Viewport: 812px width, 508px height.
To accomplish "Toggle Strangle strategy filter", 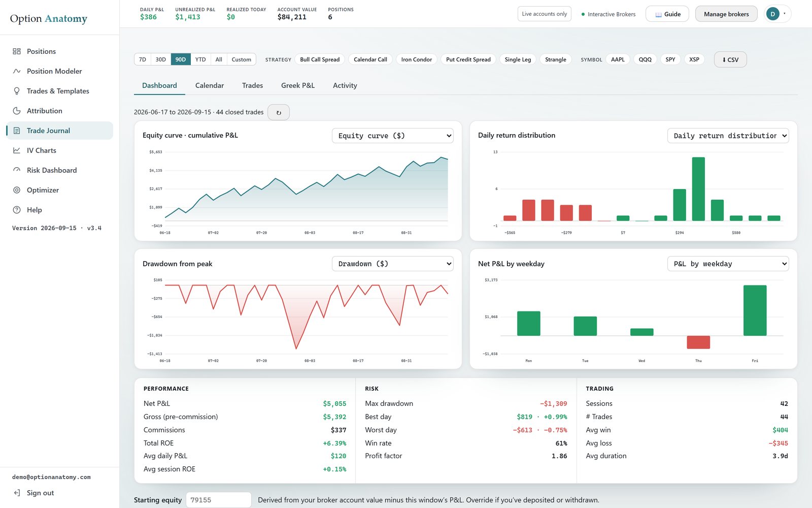I will coord(556,59).
